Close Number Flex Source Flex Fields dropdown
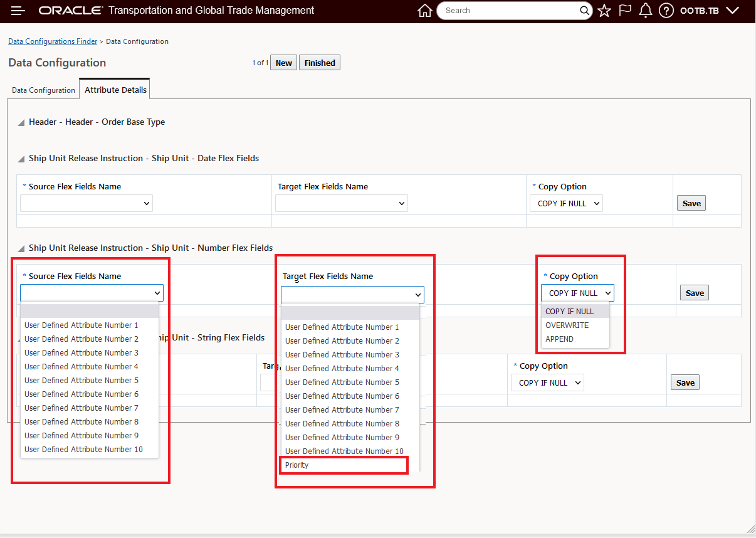756x538 pixels. (92, 293)
